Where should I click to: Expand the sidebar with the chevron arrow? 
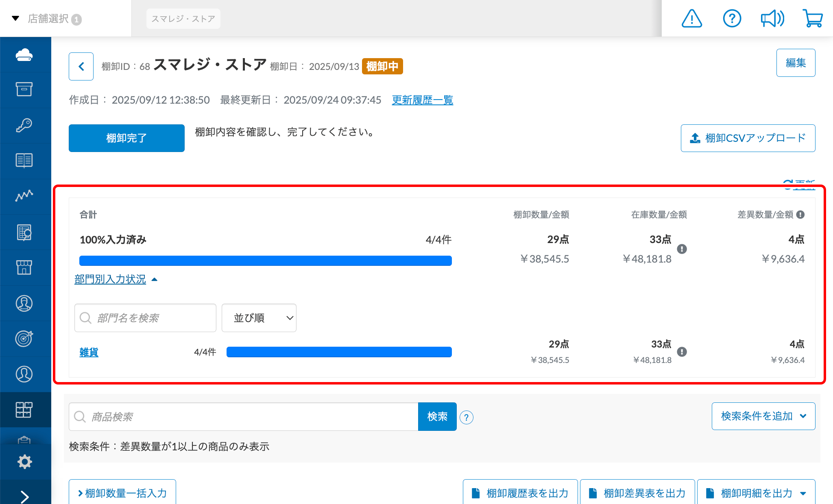coord(25,496)
